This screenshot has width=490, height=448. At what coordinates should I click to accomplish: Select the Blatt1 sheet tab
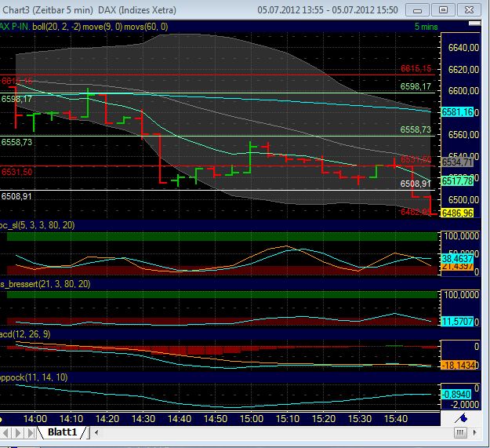click(x=62, y=432)
